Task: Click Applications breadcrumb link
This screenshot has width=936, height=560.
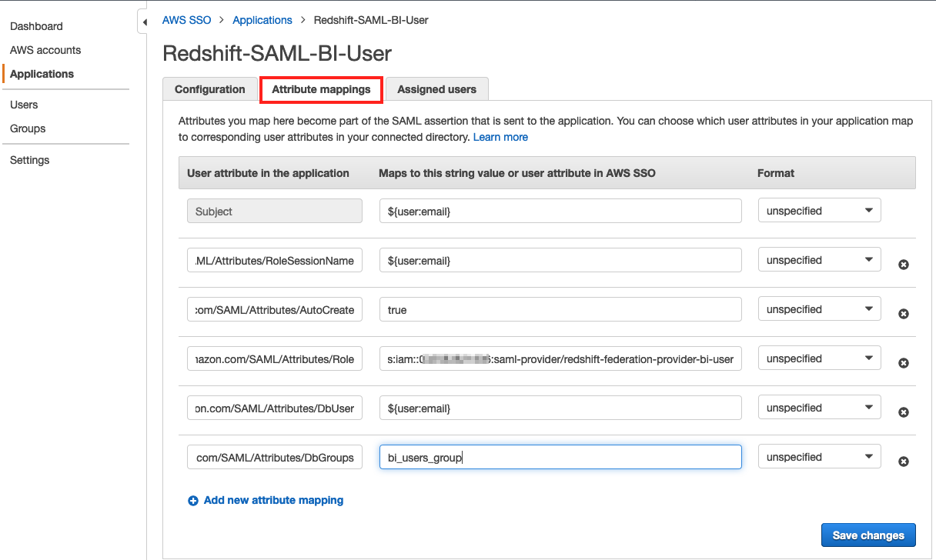Action: 262,20
